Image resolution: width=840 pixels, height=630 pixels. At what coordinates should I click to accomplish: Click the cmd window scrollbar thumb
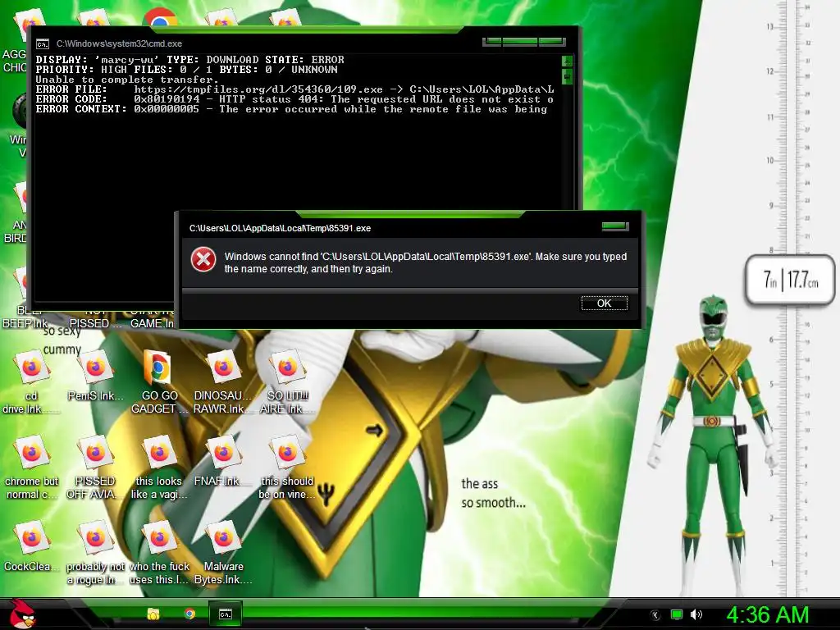click(567, 76)
